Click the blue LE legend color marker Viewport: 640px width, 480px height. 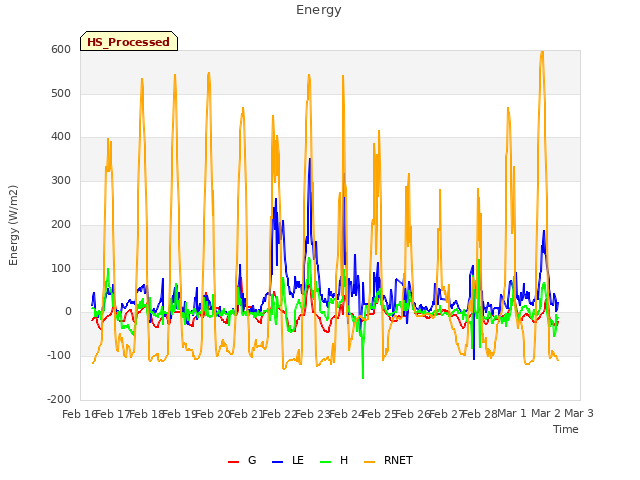pyautogui.click(x=277, y=462)
